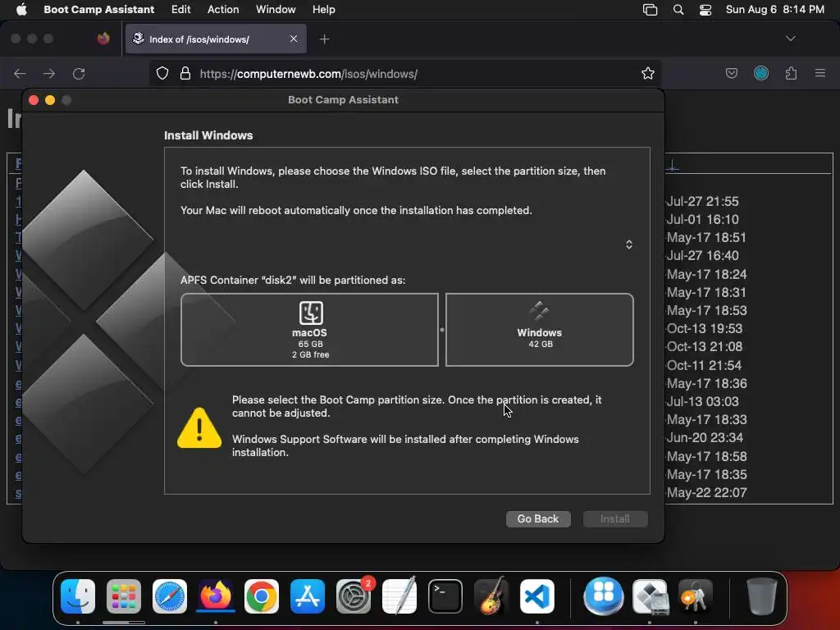Click the Oct-11 21:54 date entry
This screenshot has width=840, height=630.
click(x=705, y=365)
